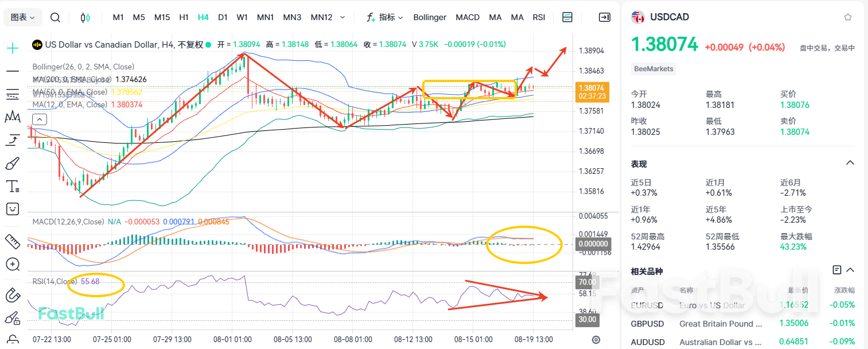Select the M15 timeframe tab
Viewport: 868px width, 349px height.
pos(161,17)
